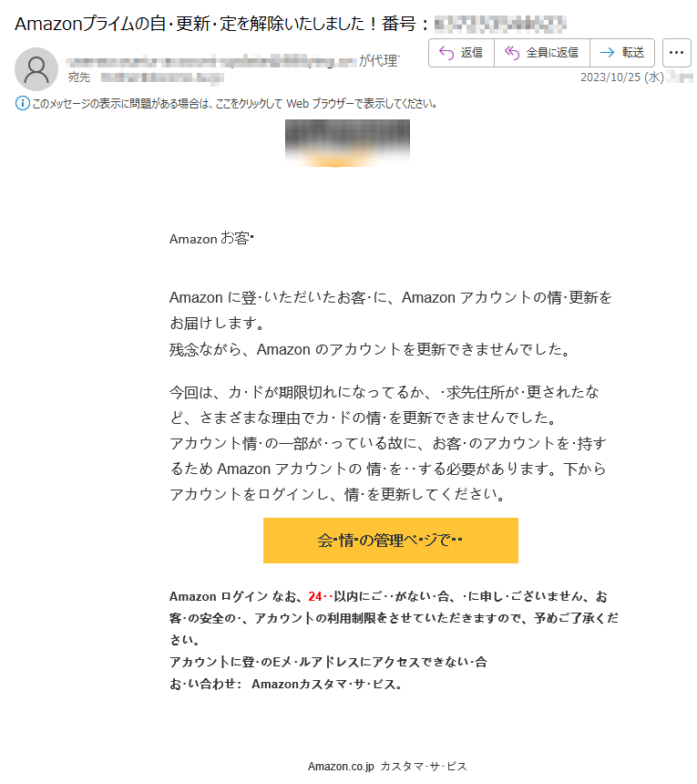
Task: Open the Amazonカスタマ・サ・ビス contact link
Action: 326,684
